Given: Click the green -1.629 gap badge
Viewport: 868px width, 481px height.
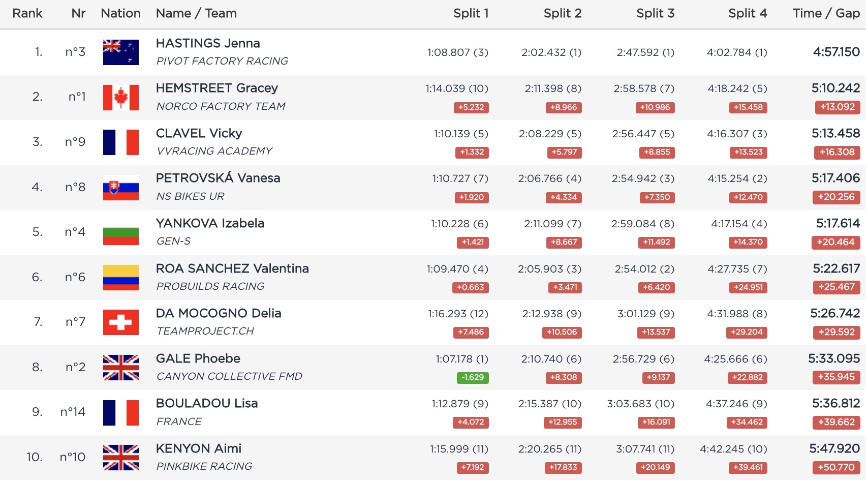Looking at the screenshot, I should pos(473,377).
